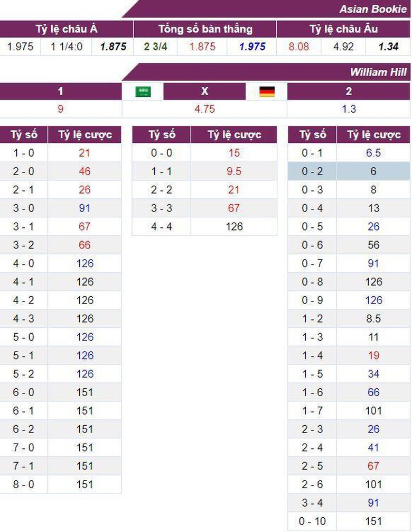
Task: Open the Tỷ lệ châu Á header
Action: coord(67,29)
